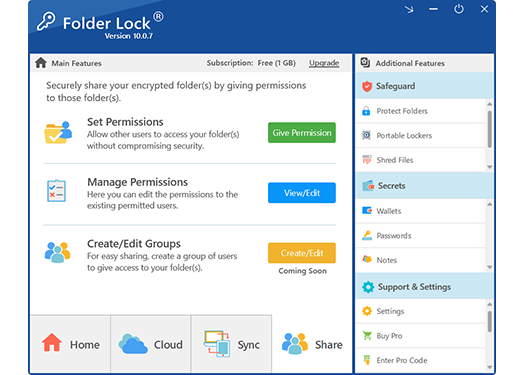
Task: Click the Shred Files shredder icon
Action: click(367, 160)
